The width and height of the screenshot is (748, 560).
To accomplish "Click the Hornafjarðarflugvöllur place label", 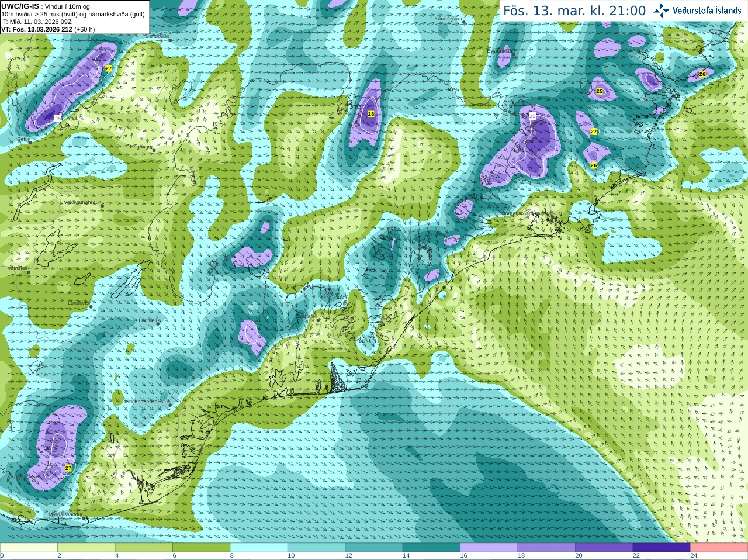I will 527,213.
